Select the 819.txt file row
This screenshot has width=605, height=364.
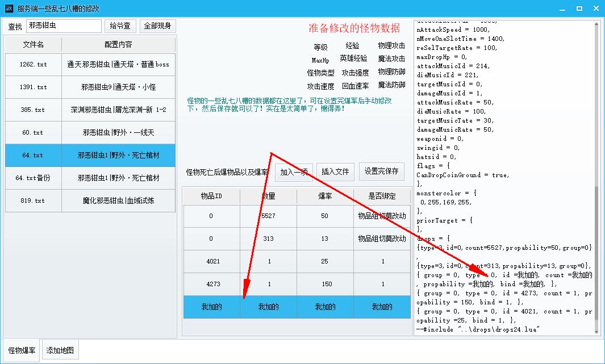[x=34, y=201]
